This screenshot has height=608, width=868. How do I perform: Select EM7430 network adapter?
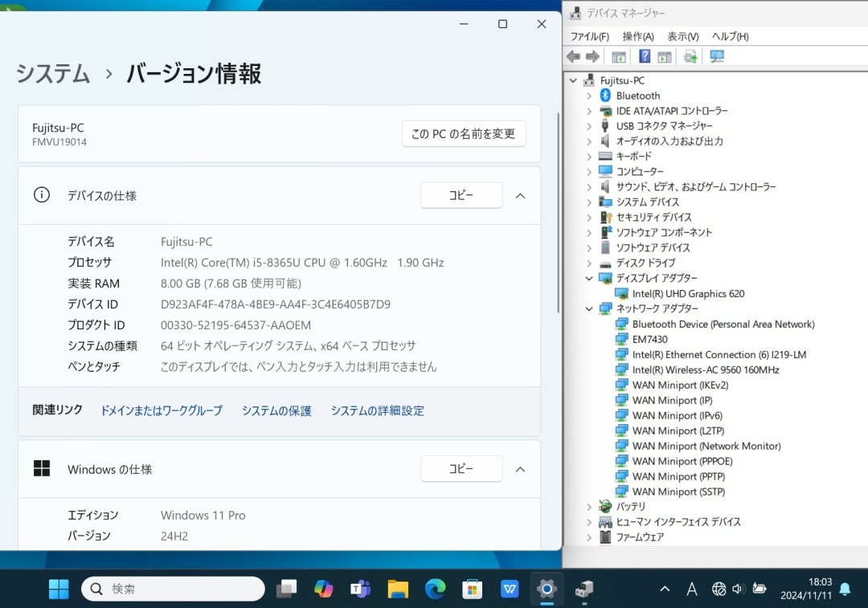coord(650,340)
